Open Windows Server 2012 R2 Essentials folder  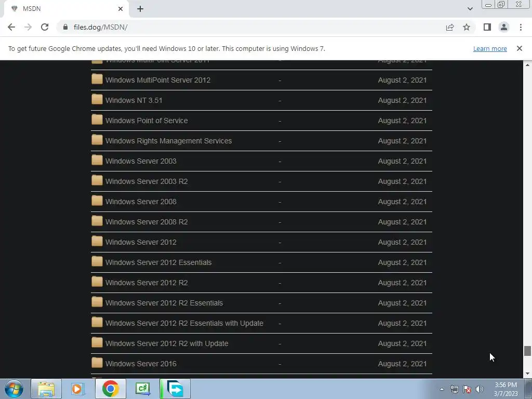pyautogui.click(x=164, y=303)
